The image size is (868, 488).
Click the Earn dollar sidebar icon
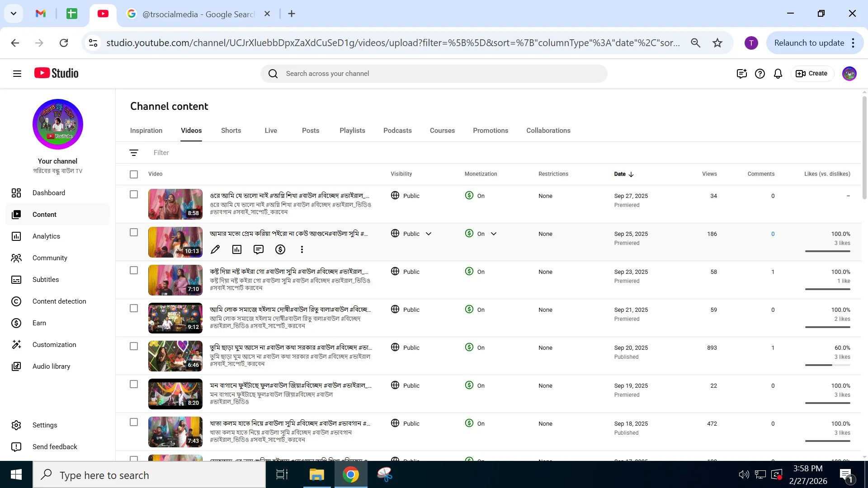[16, 323]
